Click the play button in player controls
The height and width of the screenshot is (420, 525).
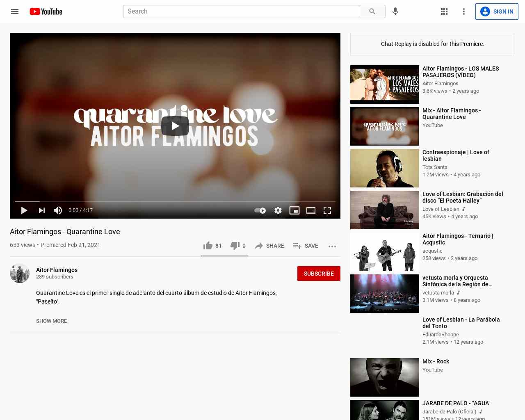[x=24, y=210]
